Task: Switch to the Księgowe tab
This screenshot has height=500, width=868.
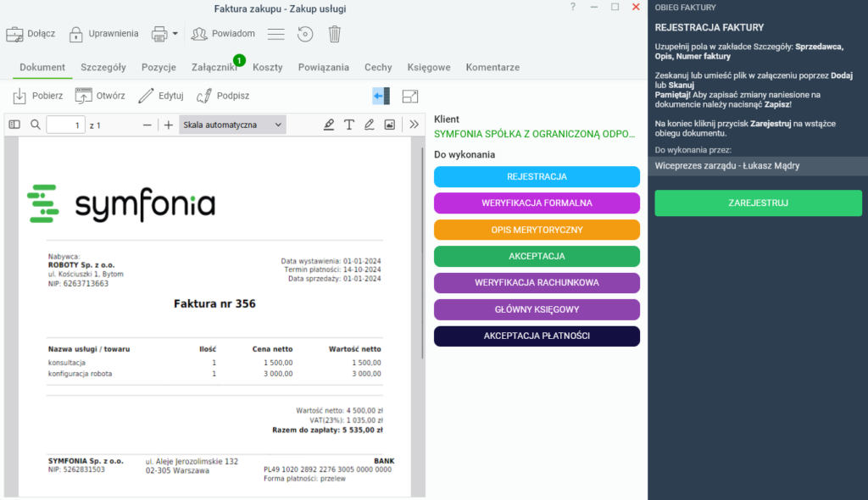Action: point(429,67)
